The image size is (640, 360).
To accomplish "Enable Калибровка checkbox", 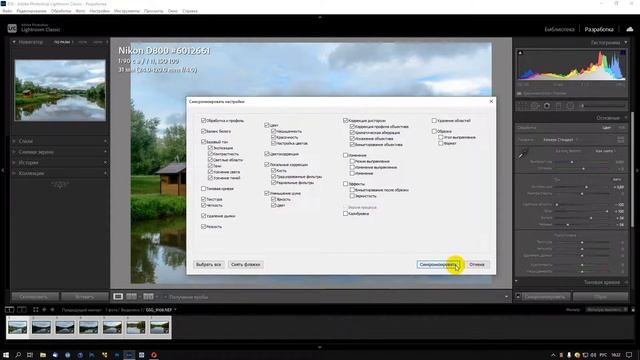I will (x=345, y=213).
